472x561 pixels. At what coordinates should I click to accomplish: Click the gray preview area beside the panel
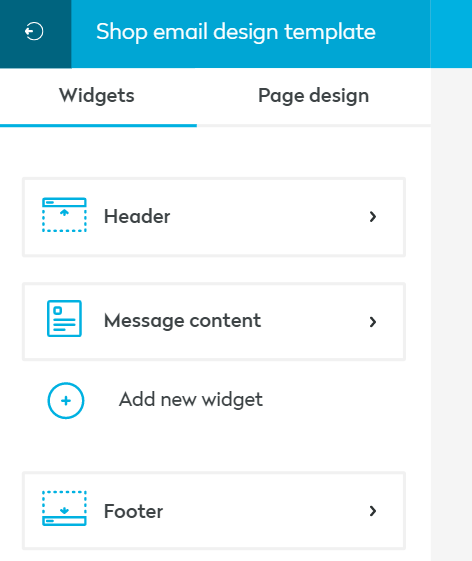[452, 315]
